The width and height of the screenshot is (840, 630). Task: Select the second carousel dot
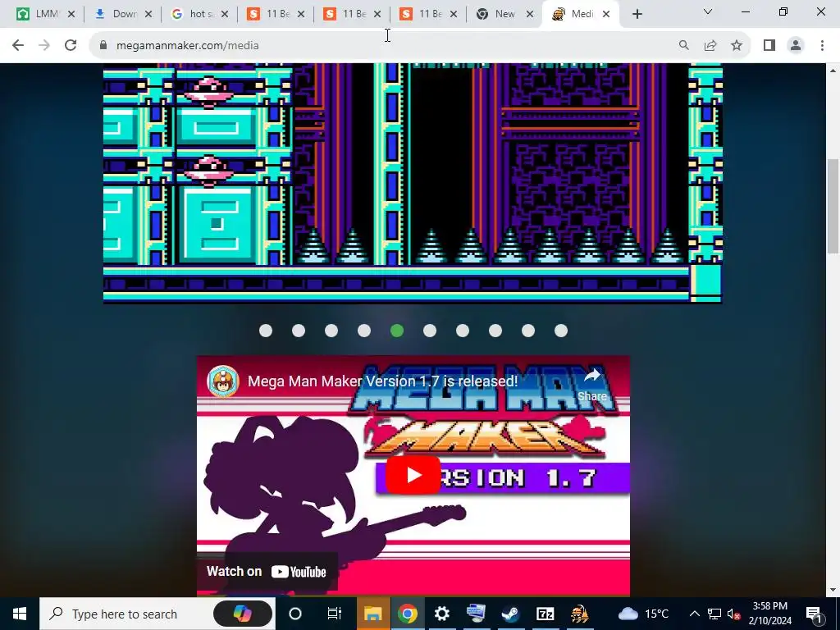[x=299, y=331]
